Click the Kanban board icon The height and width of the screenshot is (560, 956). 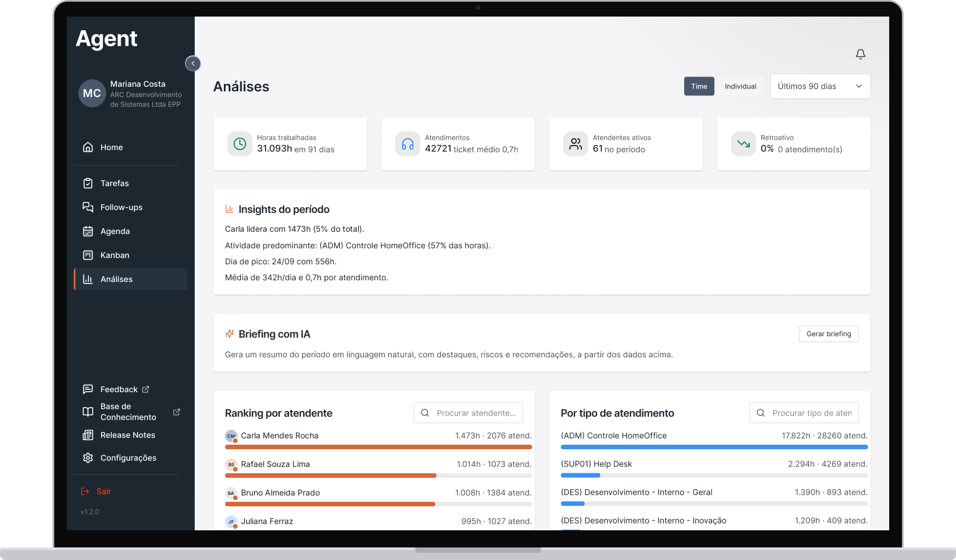click(88, 255)
